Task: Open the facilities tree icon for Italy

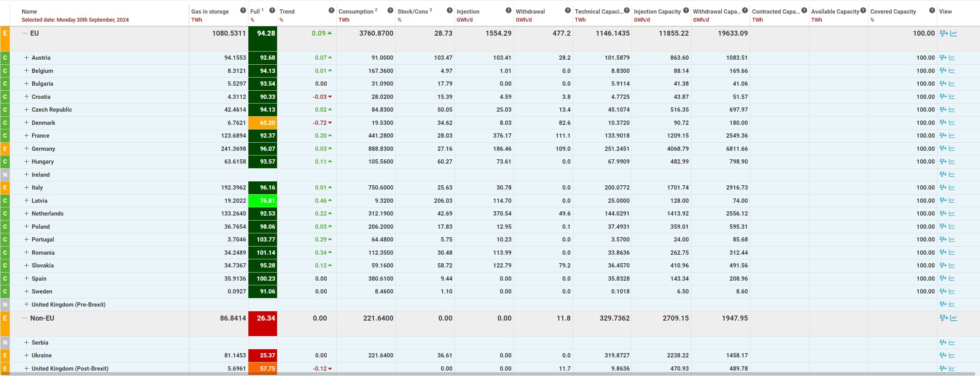Action: pos(943,188)
